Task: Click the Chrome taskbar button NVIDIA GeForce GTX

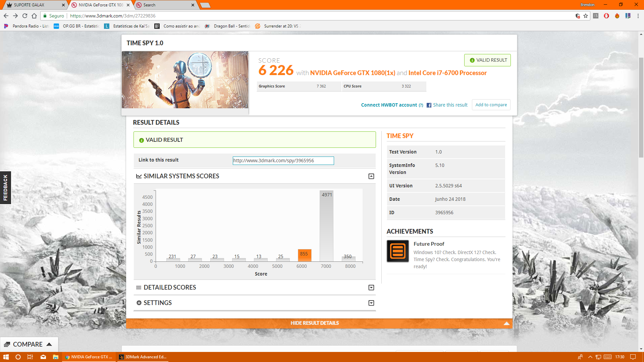Action: tap(89, 357)
